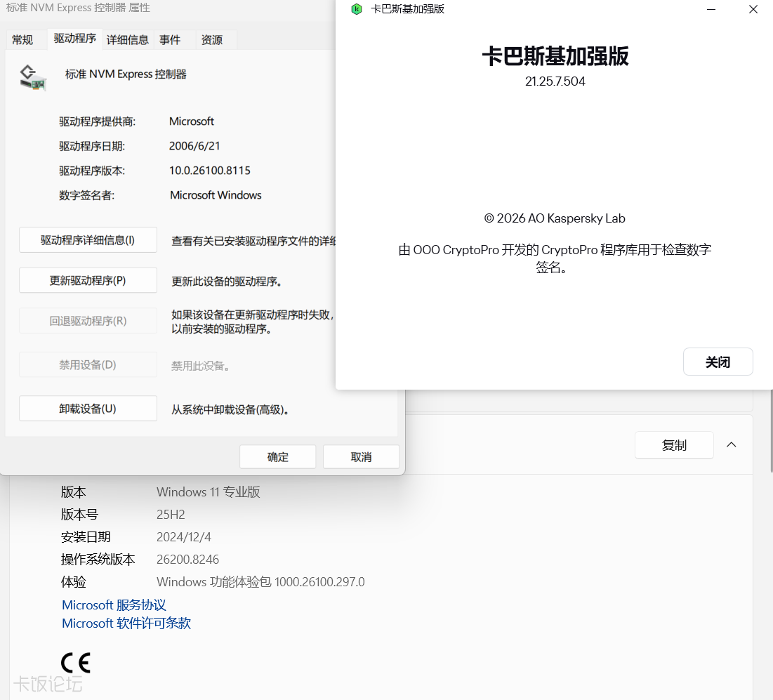
Task: Confirm with the 确定 button
Action: point(277,457)
